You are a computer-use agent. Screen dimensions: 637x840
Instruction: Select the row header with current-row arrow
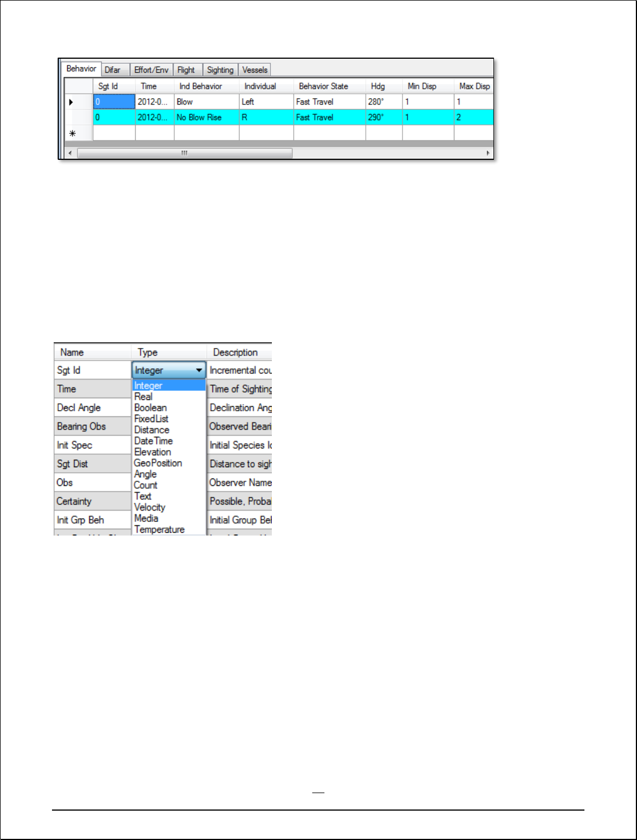[79, 102]
